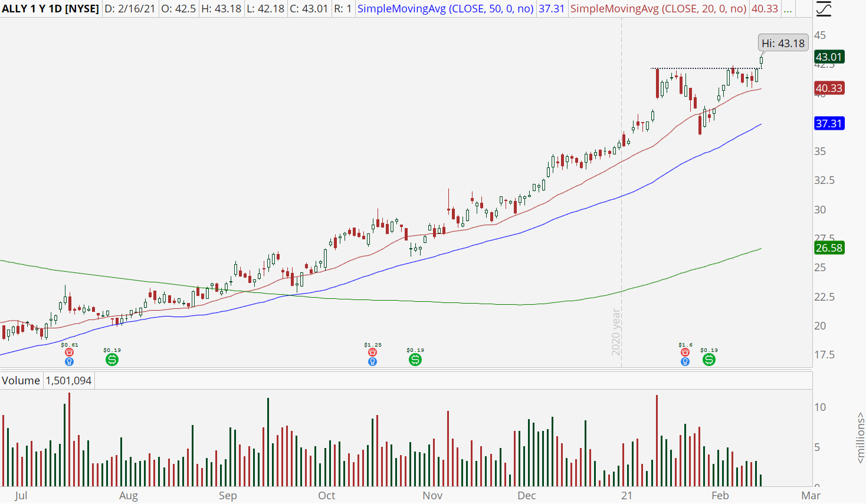Click the green dividend icon beside $0.61 earnings
Image resolution: width=866 pixels, height=504 pixels.
click(111, 359)
